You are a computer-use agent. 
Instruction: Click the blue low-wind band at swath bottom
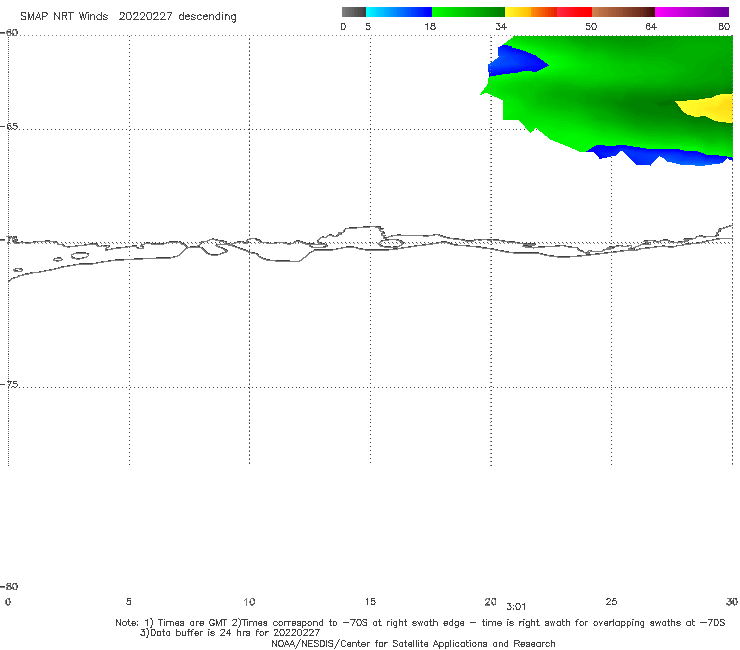pos(661,155)
